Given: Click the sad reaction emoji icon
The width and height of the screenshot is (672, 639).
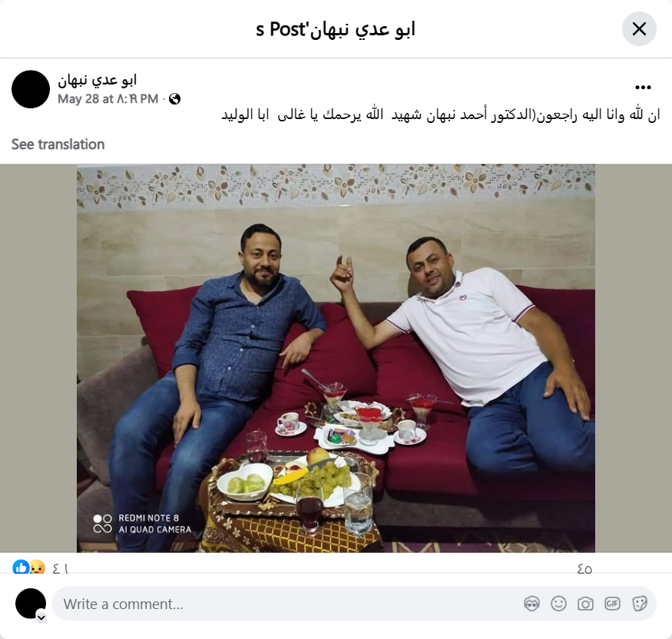Looking at the screenshot, I should (38, 568).
